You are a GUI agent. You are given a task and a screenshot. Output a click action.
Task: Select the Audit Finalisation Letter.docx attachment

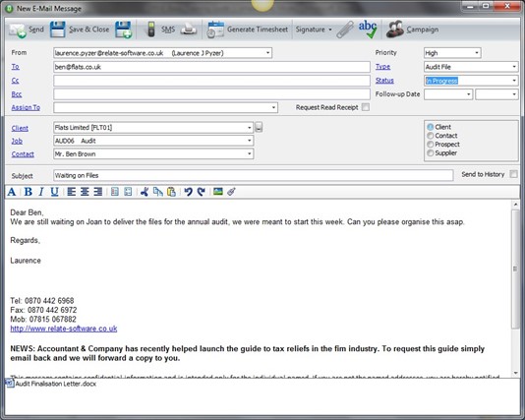(x=51, y=384)
